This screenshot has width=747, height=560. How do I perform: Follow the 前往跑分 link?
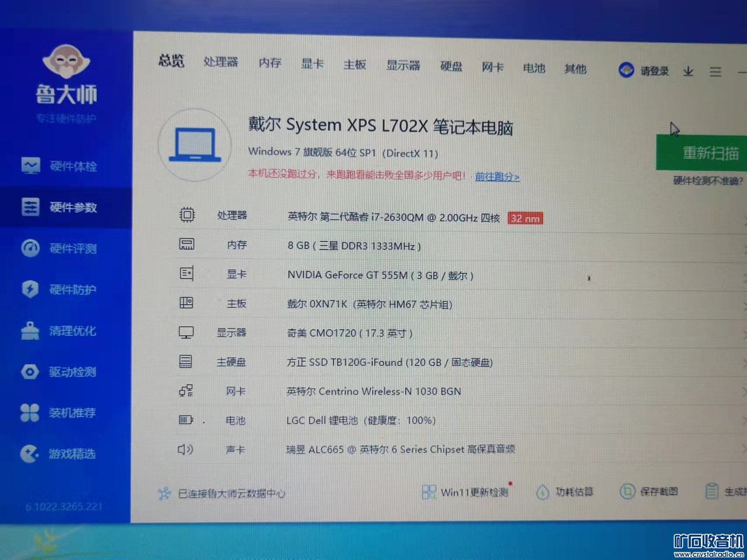(x=497, y=177)
